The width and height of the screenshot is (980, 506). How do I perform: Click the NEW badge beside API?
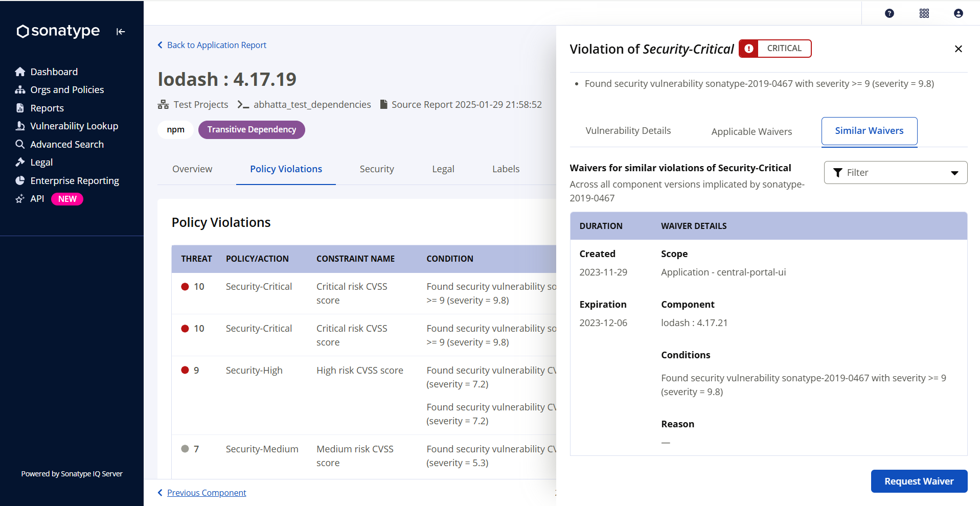[67, 199]
